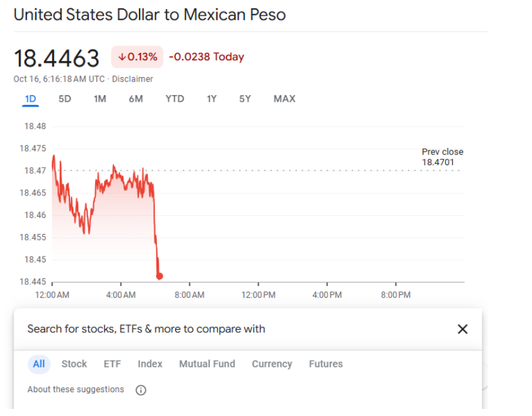The width and height of the screenshot is (532, 416).
Task: Select the All filter chip
Action: [x=39, y=364]
